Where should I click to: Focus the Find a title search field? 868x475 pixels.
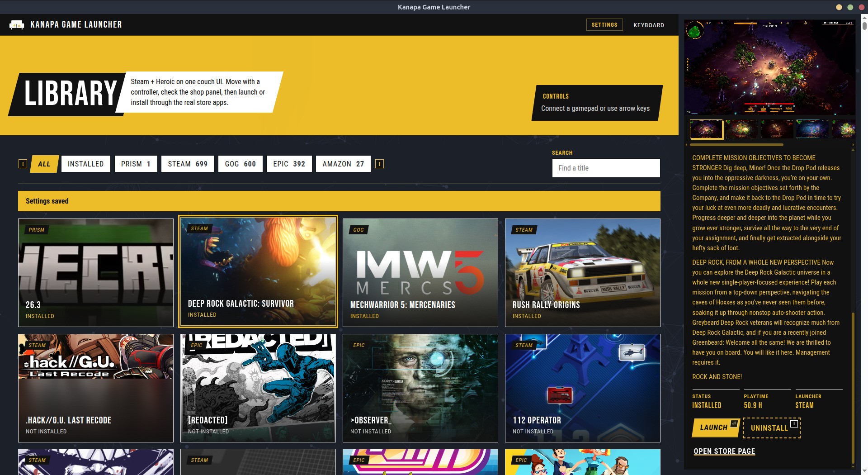tap(606, 168)
